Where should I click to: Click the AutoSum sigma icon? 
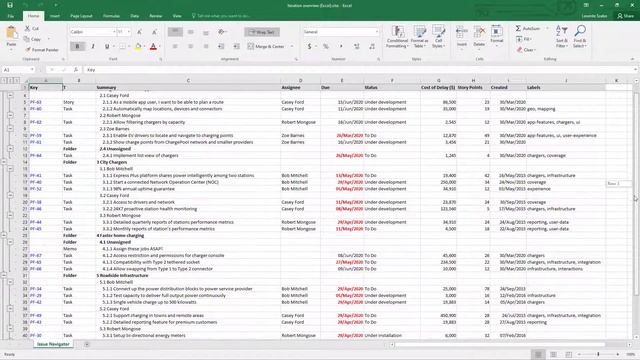518,29
